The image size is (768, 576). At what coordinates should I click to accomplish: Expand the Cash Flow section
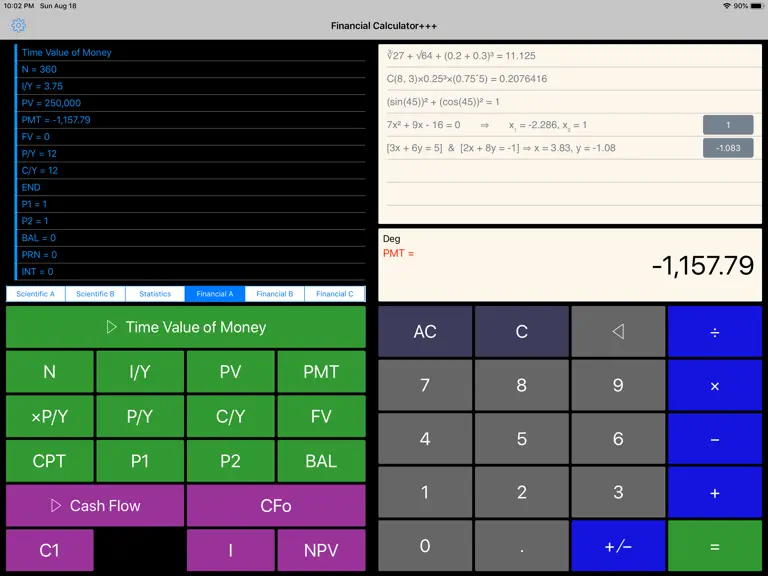pos(95,505)
